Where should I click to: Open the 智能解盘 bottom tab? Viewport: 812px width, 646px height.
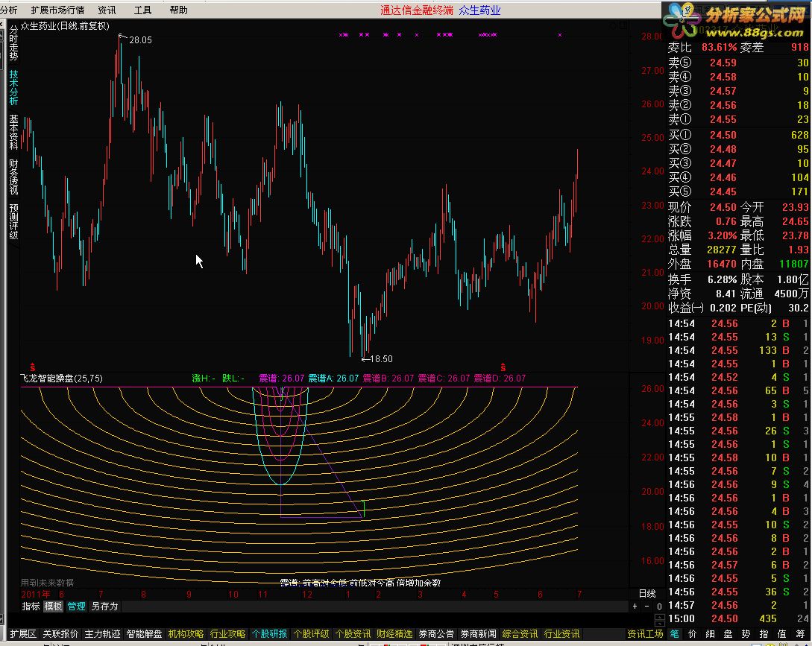144,634
